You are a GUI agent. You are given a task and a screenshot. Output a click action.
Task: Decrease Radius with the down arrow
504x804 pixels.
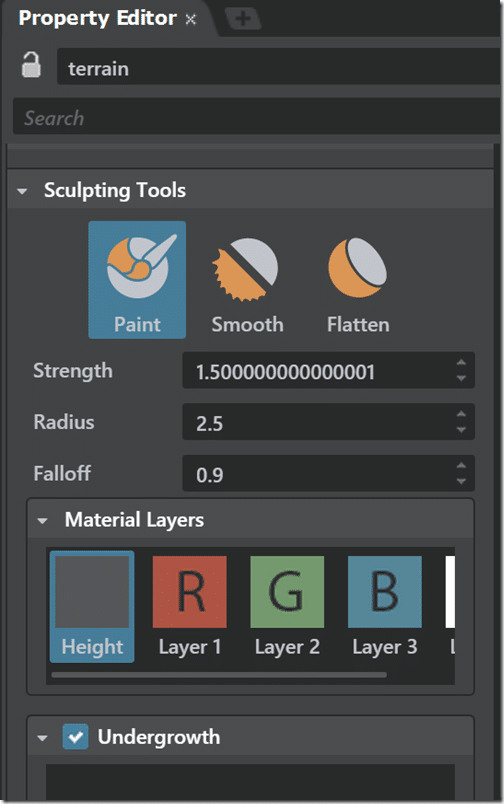[x=461, y=430]
